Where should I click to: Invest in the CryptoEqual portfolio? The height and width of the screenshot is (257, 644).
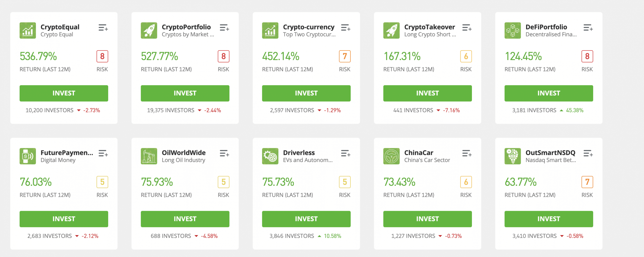64,93
